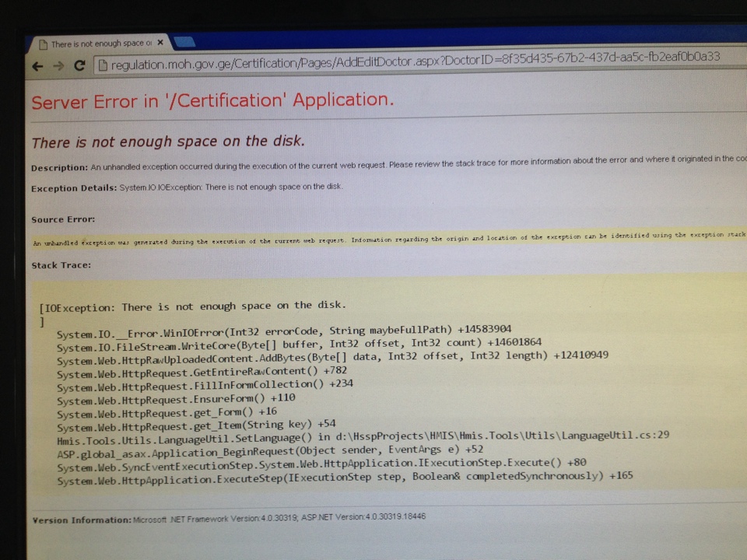Click the browser forward arrow
Viewport: 747px width, 560px height.
pos(57,66)
